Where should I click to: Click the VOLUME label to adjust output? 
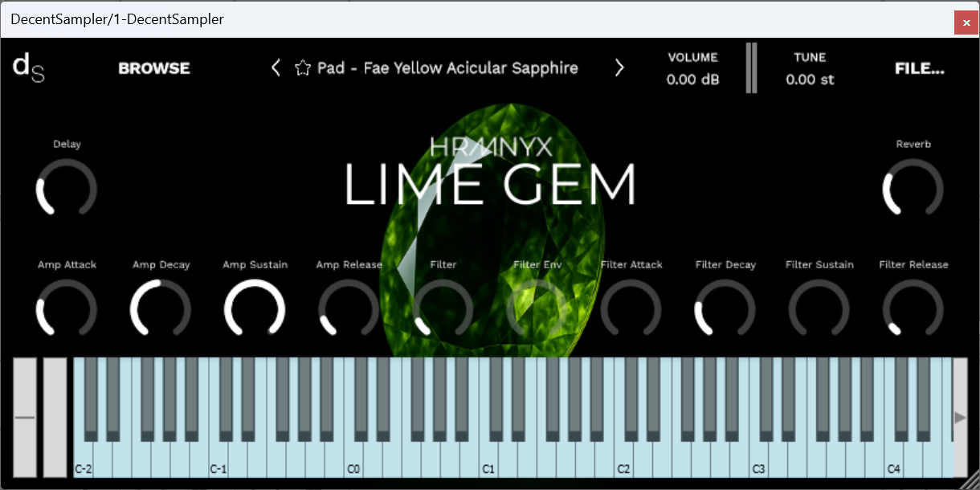point(692,57)
